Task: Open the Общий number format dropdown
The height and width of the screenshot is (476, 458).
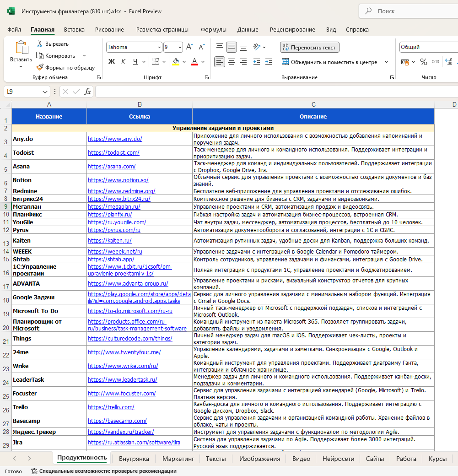Action: [429, 47]
